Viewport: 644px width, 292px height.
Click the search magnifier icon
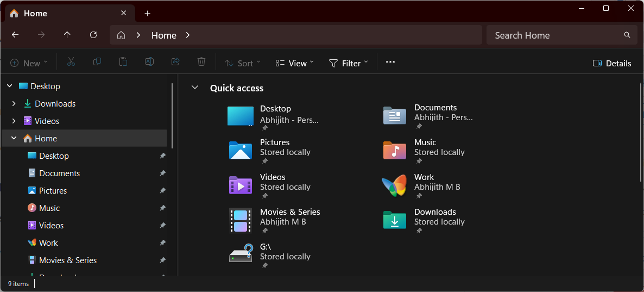tap(627, 35)
